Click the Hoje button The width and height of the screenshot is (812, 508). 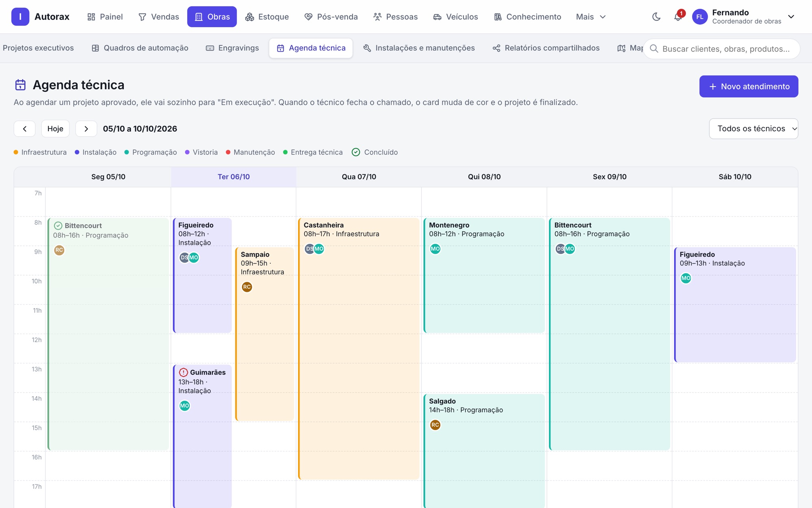click(55, 128)
